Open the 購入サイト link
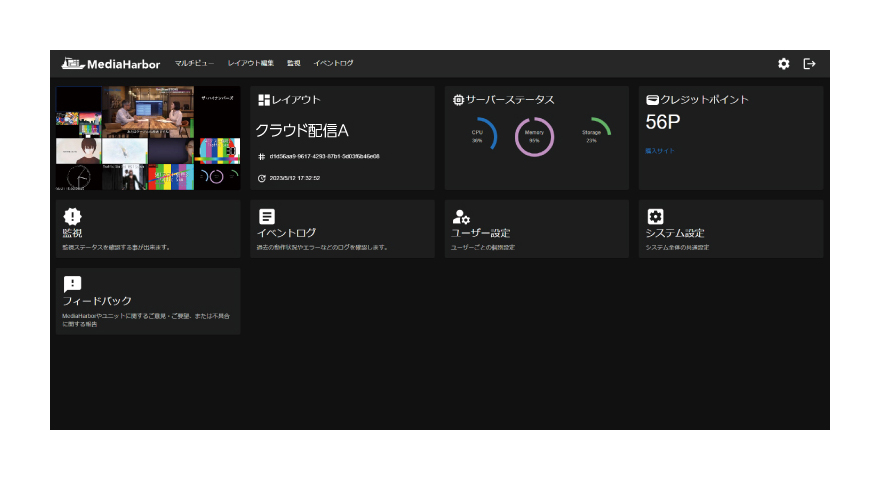This screenshot has width=880, height=480. 660,151
